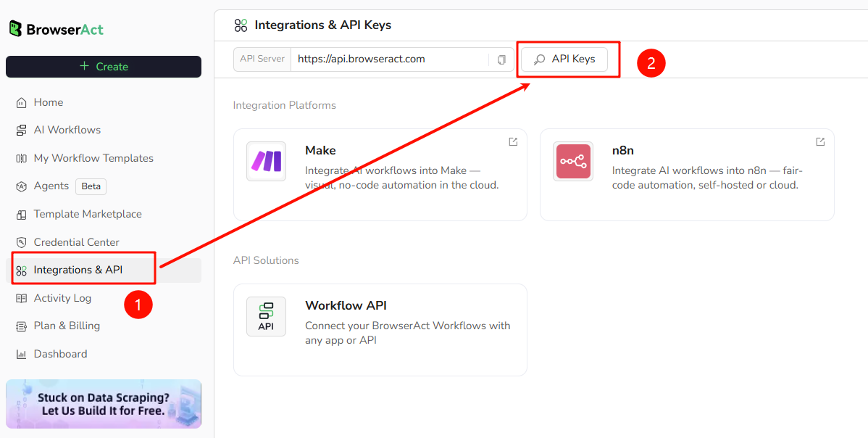Image resolution: width=868 pixels, height=438 pixels.
Task: Select Integrations & API in sidebar
Action: coord(104,270)
